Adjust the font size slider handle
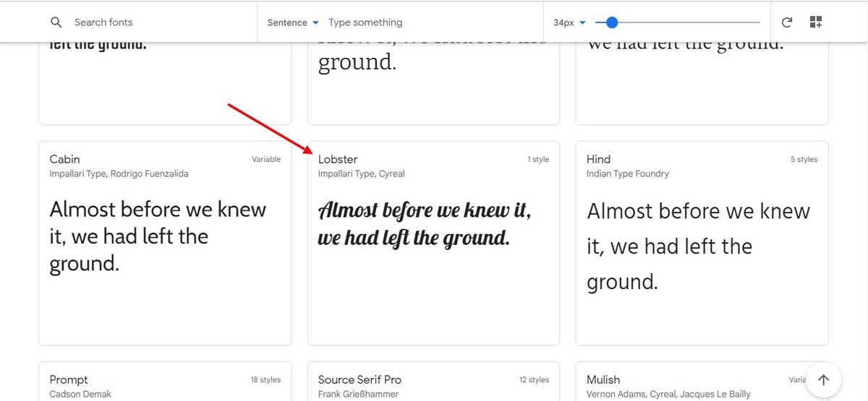 (x=612, y=22)
